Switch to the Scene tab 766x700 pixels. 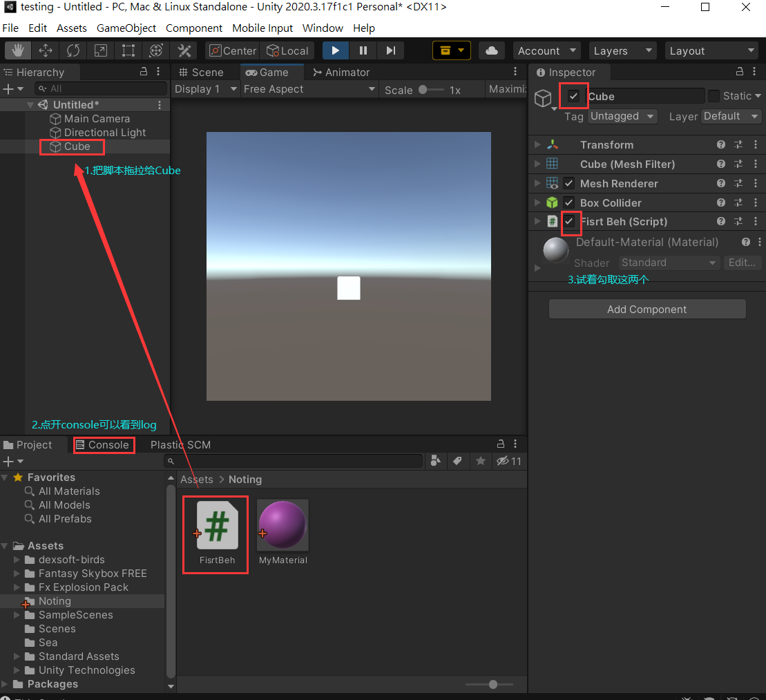point(201,72)
